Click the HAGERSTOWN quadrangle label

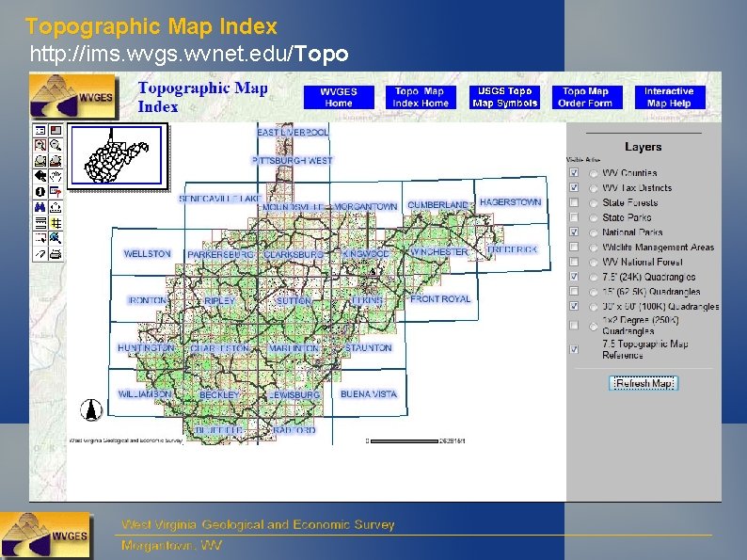coord(510,202)
